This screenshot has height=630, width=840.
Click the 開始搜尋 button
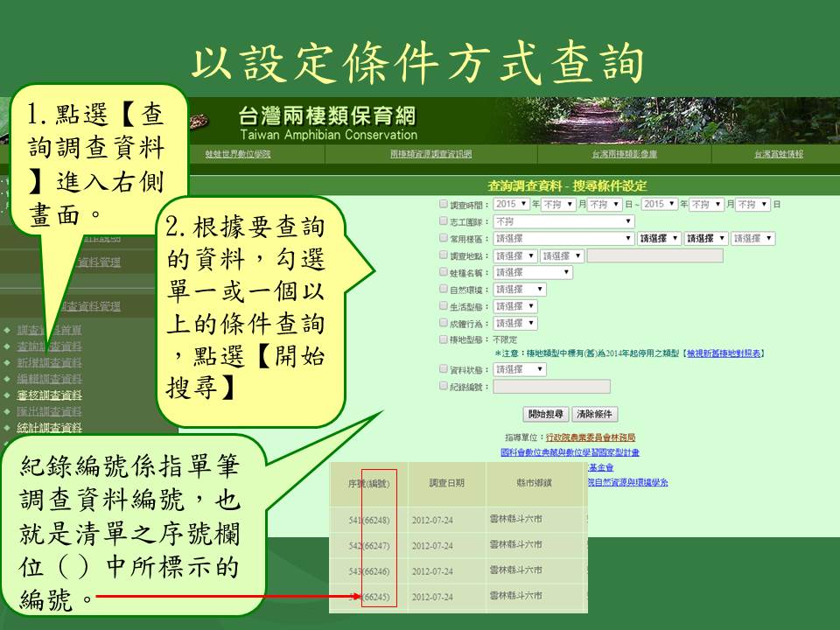[547, 414]
